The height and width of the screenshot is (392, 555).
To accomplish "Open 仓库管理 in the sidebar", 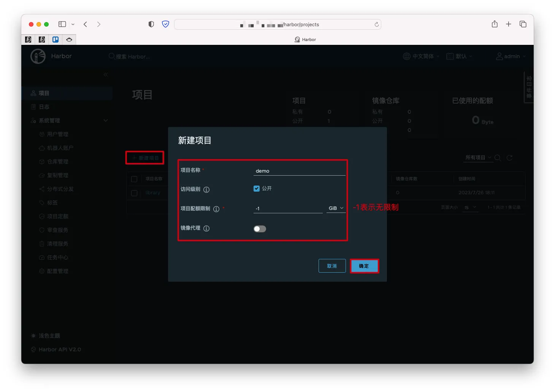I will tap(58, 162).
